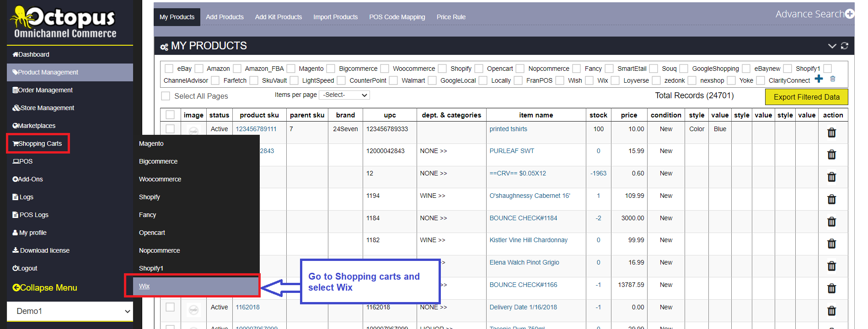Open Marketplaces menu
The image size is (868, 329).
(34, 126)
